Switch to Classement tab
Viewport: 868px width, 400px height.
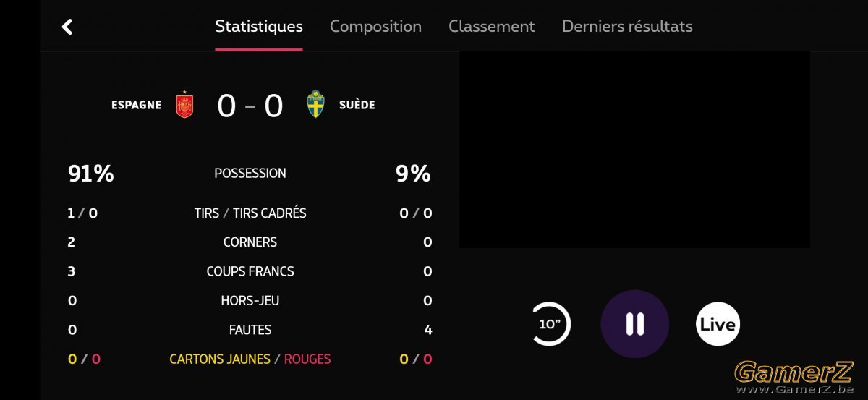pos(491,27)
